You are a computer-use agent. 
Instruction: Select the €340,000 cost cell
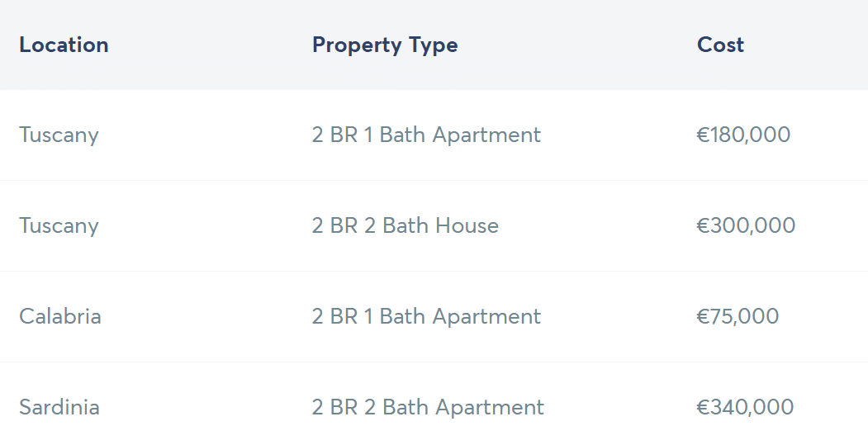[745, 407]
